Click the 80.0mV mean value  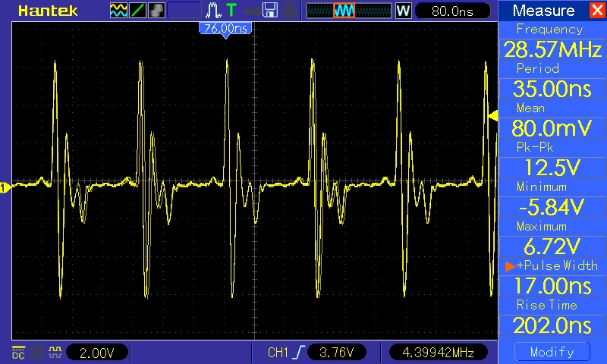tap(552, 128)
